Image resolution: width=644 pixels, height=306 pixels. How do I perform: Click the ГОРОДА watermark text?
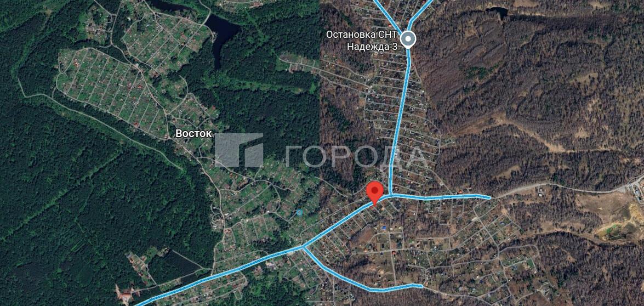pos(356,157)
